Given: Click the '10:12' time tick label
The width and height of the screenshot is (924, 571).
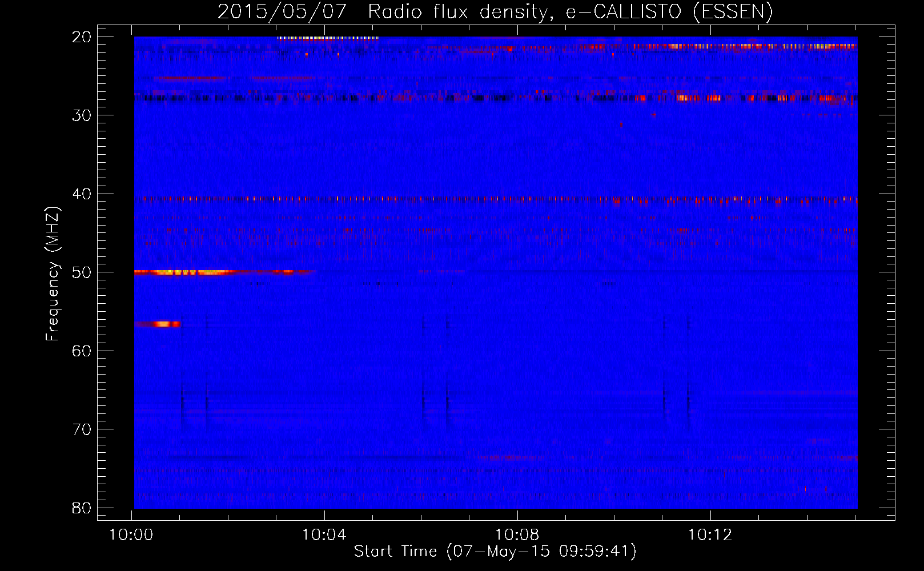Looking at the screenshot, I should (x=710, y=535).
